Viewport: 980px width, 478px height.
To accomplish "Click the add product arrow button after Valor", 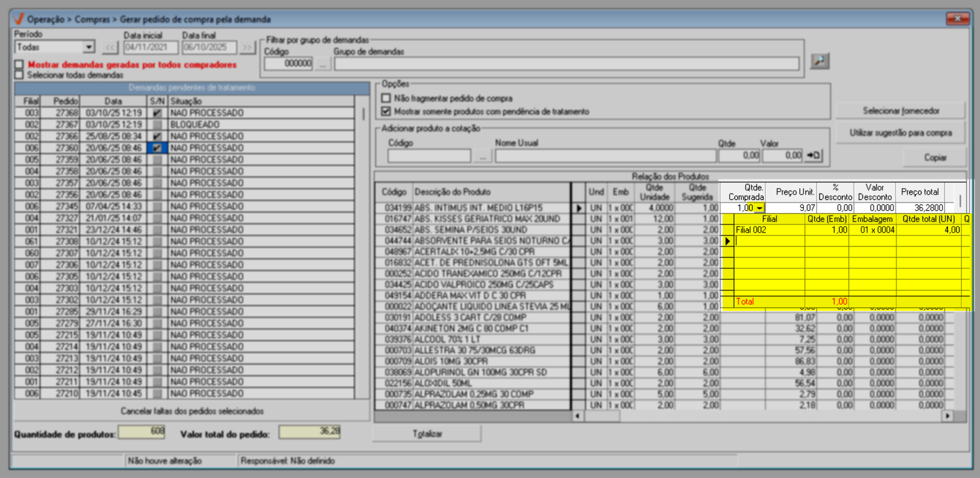I will (813, 155).
